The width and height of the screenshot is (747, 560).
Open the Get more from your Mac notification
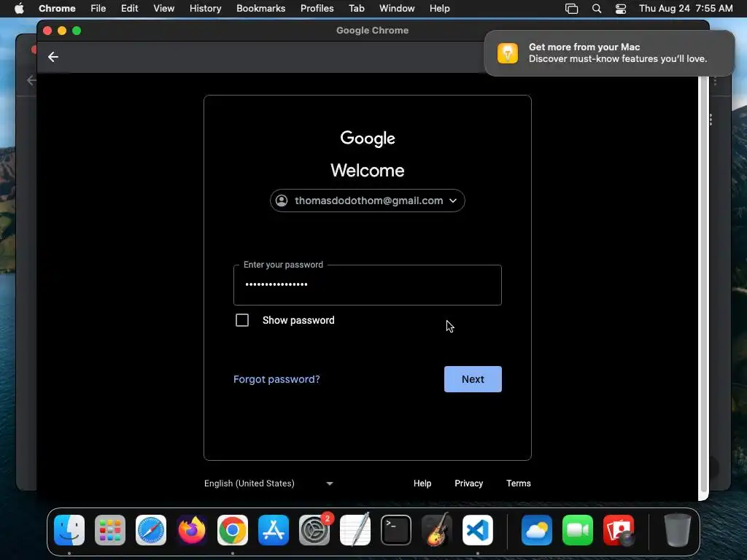pos(609,52)
